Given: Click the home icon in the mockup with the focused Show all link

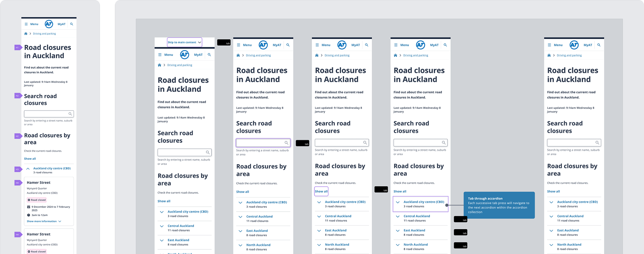Looking at the screenshot, I should click(x=317, y=55).
